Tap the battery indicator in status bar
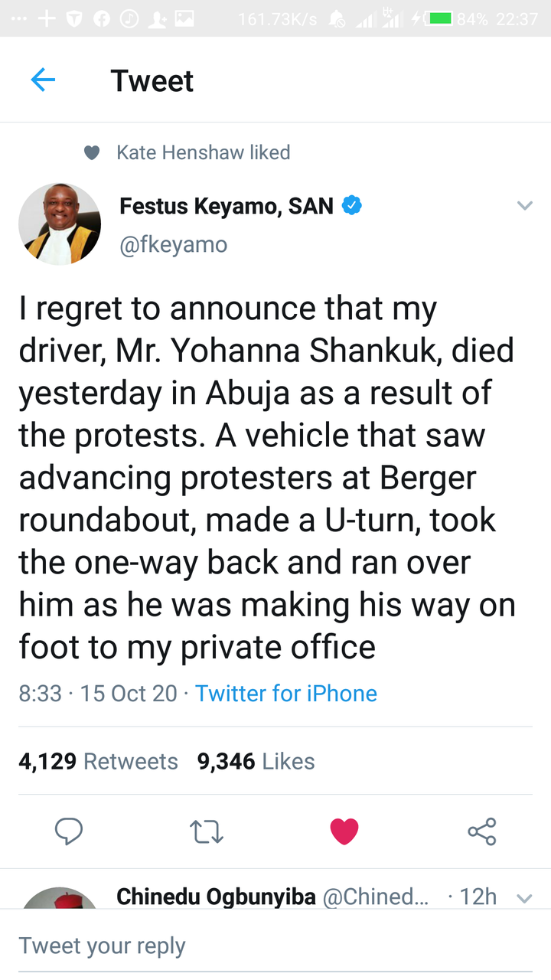The image size is (551, 980). click(439, 19)
